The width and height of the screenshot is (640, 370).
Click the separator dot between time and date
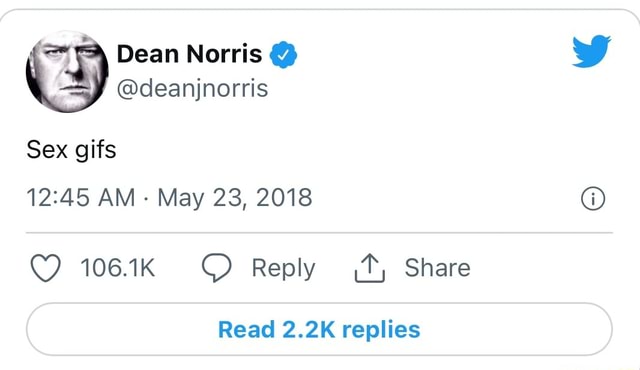(x=146, y=199)
